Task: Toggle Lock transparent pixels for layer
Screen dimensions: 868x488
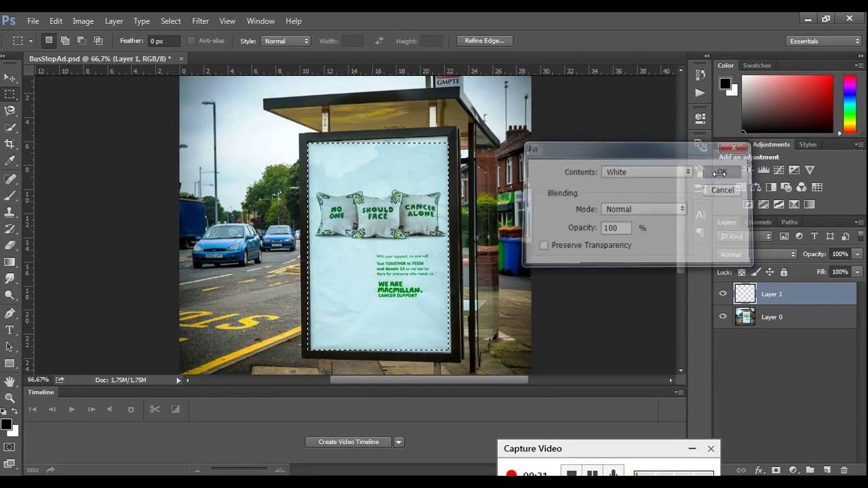Action: (741, 272)
